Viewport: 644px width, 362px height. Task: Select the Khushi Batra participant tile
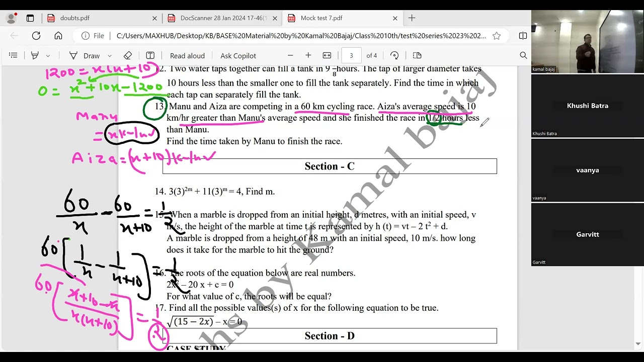point(588,106)
